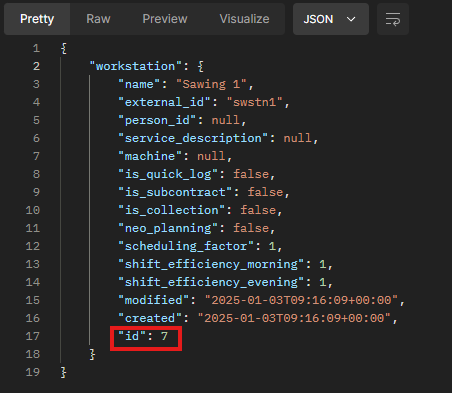Click the created timestamp value
The width and height of the screenshot is (452, 393).
coord(294,318)
